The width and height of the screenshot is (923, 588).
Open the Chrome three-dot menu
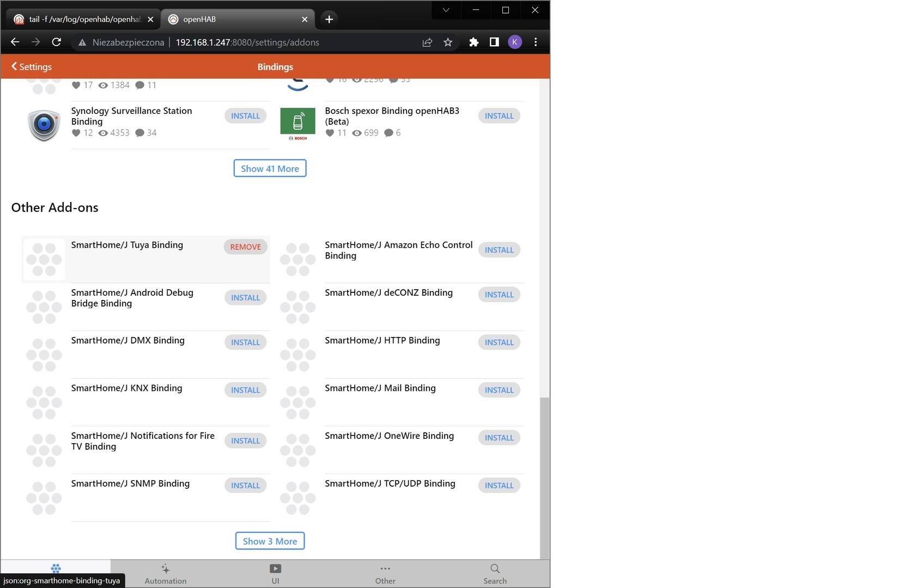click(536, 42)
